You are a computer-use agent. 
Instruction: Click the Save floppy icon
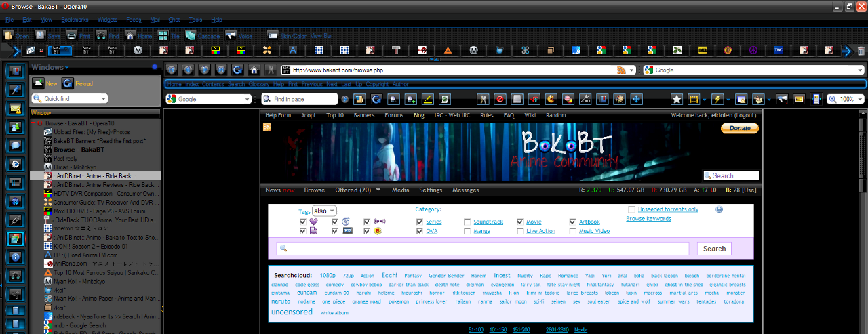point(41,35)
